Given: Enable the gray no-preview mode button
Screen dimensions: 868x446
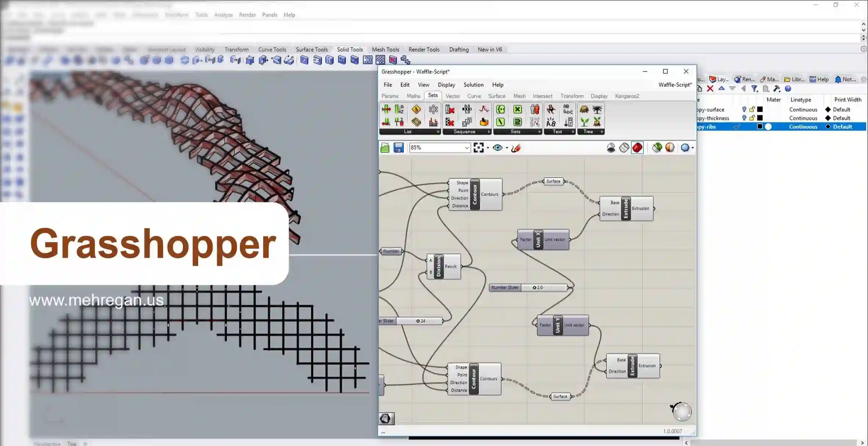Looking at the screenshot, I should (x=611, y=148).
